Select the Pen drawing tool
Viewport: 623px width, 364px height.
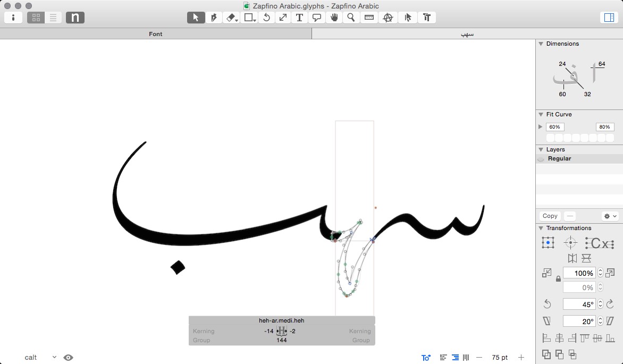pyautogui.click(x=213, y=17)
